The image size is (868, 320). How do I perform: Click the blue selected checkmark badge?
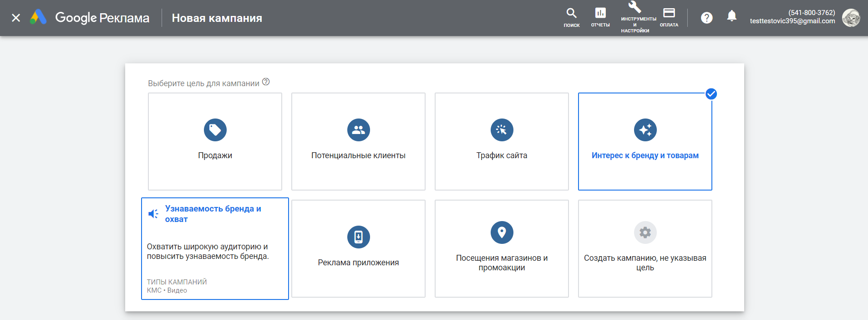(x=711, y=94)
